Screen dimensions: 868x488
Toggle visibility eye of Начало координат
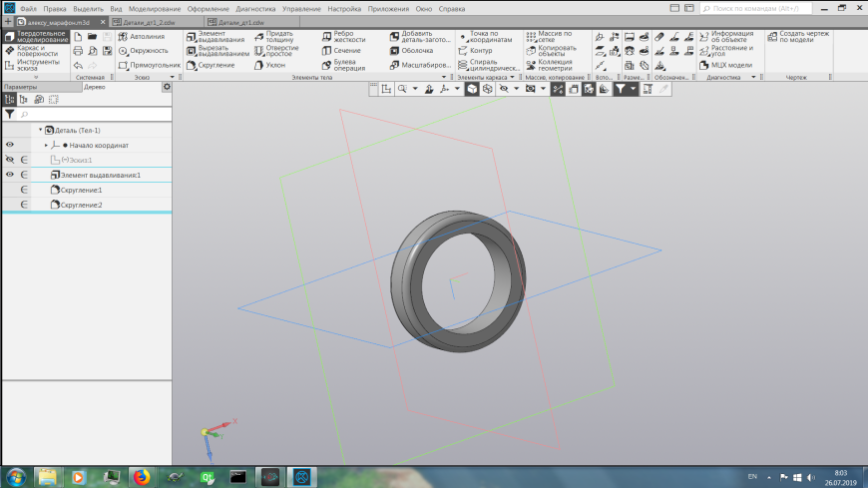[x=10, y=145]
